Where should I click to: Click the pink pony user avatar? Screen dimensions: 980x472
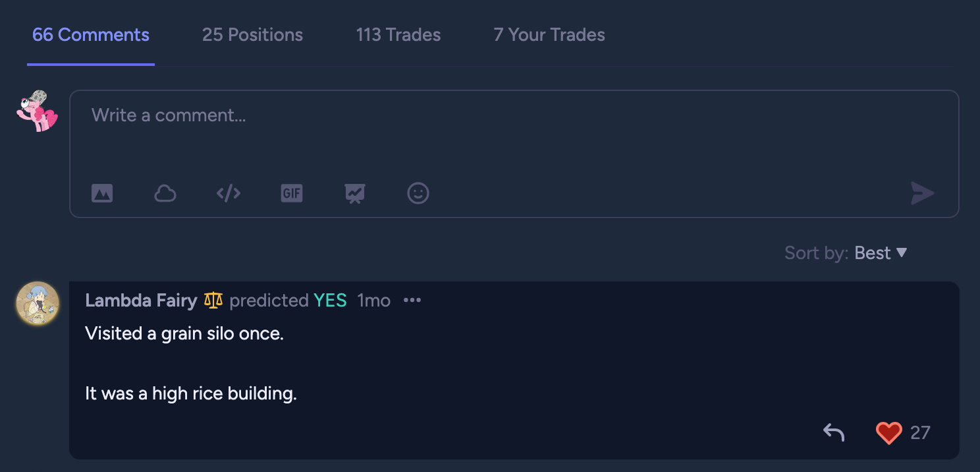coord(37,111)
